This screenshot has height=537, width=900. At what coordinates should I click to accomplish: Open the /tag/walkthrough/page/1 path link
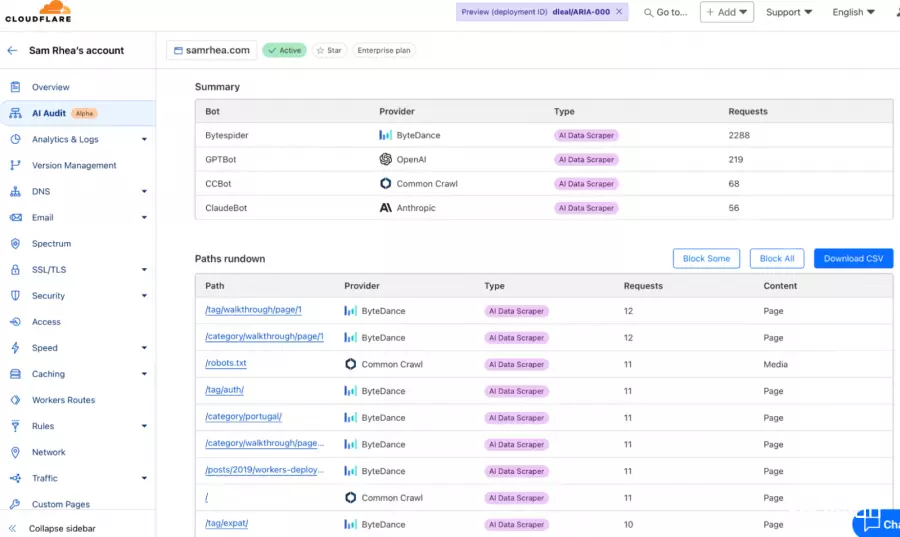point(253,310)
